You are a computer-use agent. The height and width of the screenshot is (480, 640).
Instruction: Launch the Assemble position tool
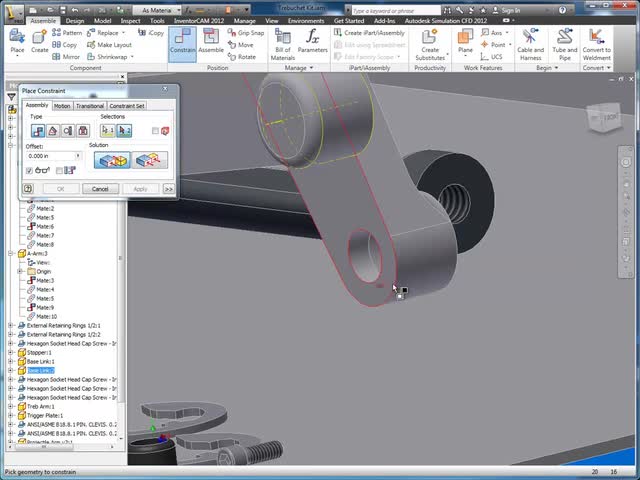tap(211, 41)
